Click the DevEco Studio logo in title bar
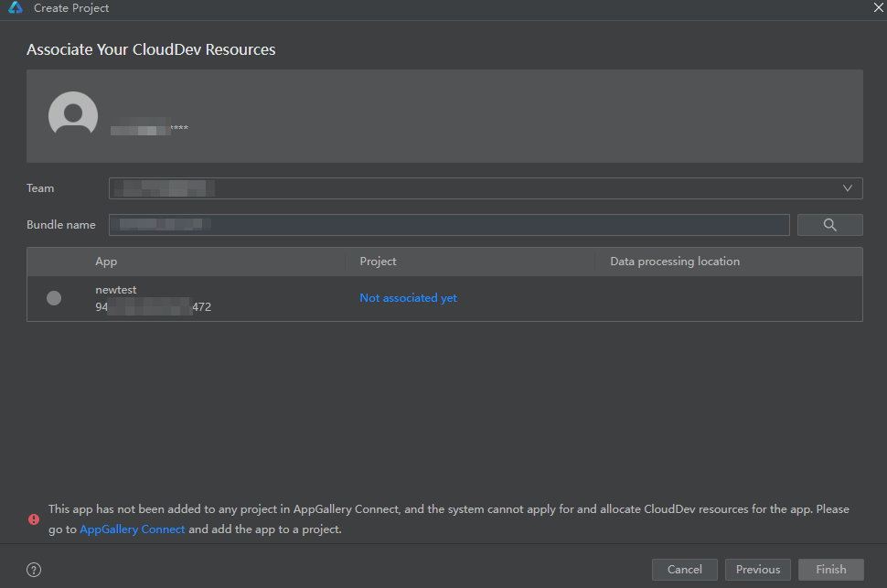Screen dimensions: 887x588 pos(16,8)
